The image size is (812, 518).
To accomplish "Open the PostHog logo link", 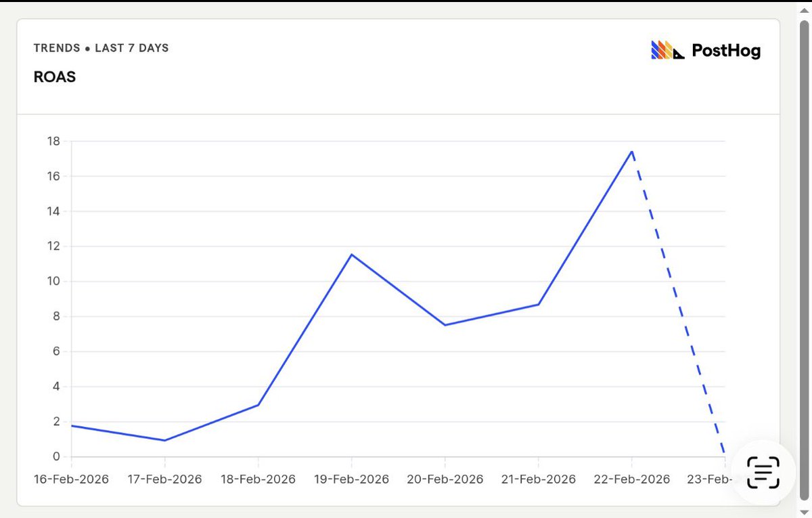I will point(706,50).
